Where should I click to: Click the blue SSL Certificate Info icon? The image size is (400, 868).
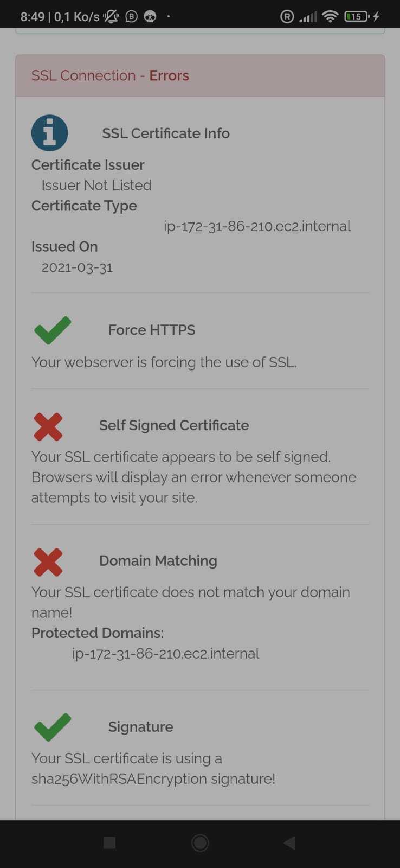tap(49, 133)
